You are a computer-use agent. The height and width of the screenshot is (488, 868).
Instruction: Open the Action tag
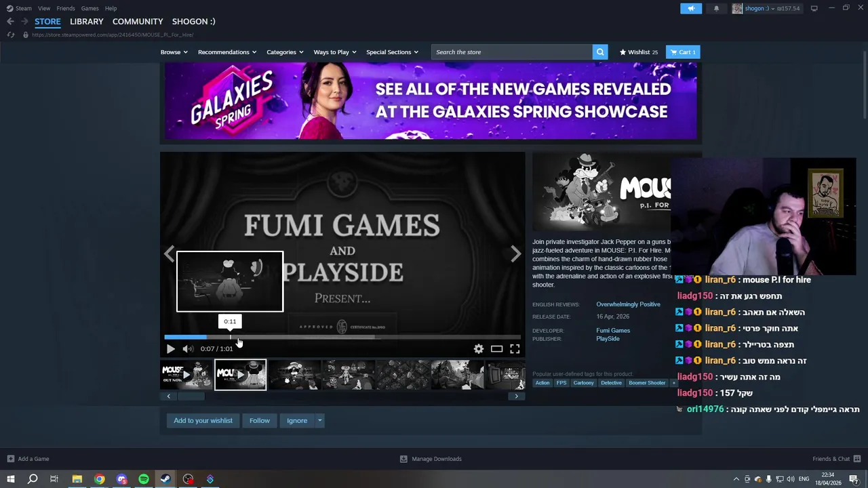(542, 383)
